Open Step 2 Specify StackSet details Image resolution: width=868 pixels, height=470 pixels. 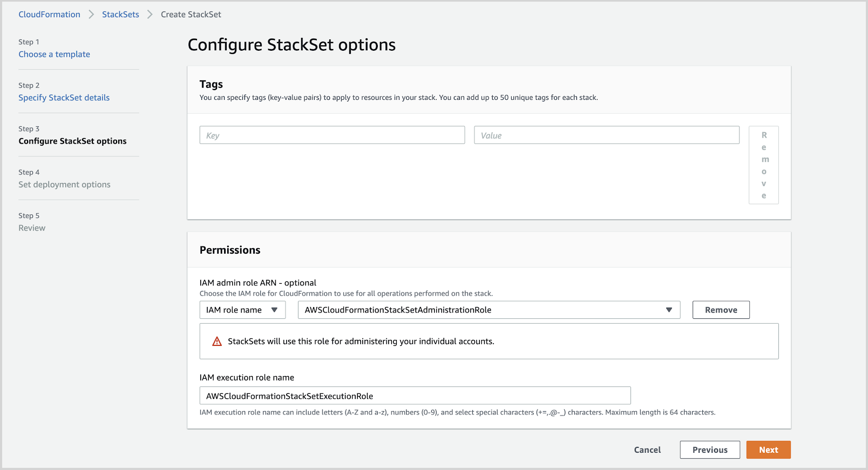64,98
